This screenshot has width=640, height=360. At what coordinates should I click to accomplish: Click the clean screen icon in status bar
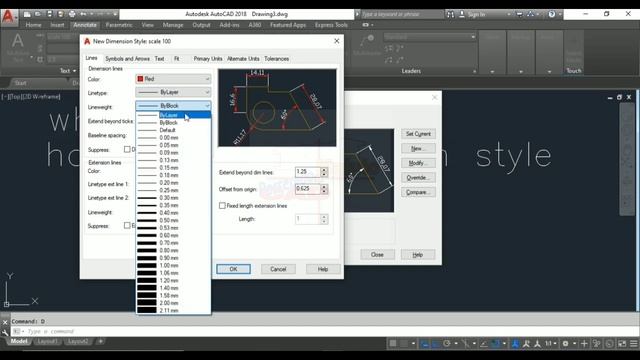[622, 344]
